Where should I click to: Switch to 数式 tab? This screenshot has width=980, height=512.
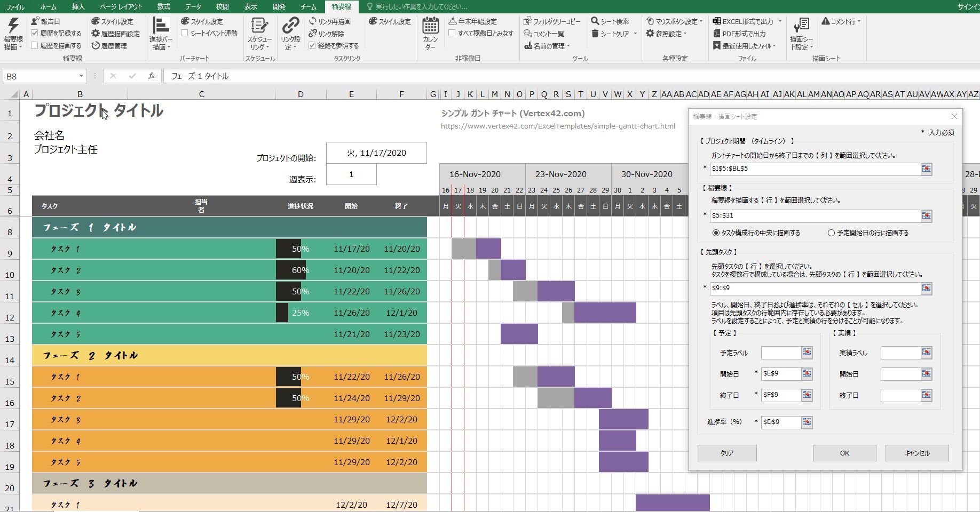coord(163,7)
